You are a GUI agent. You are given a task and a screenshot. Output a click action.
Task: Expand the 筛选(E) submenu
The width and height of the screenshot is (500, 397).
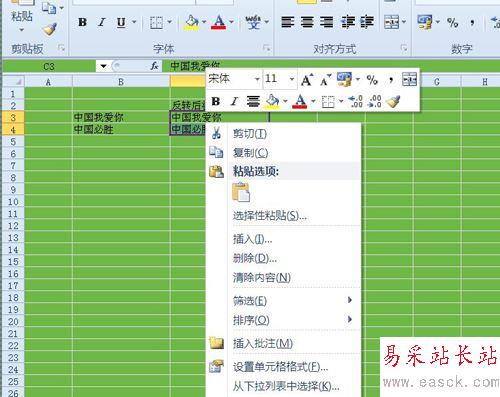coord(283,301)
